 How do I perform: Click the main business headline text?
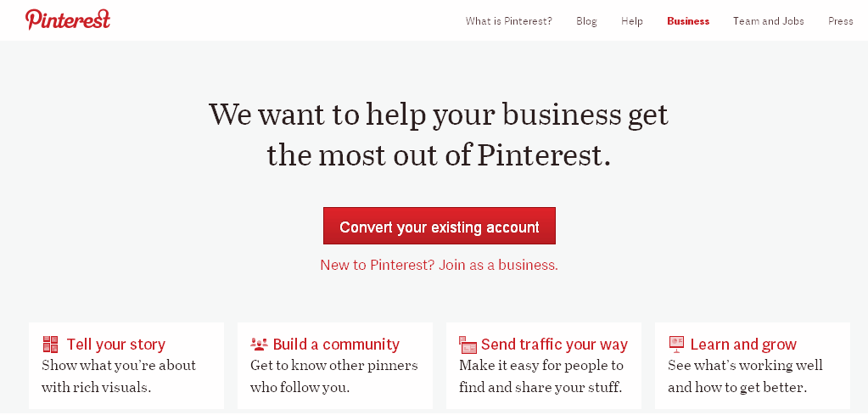(439, 135)
